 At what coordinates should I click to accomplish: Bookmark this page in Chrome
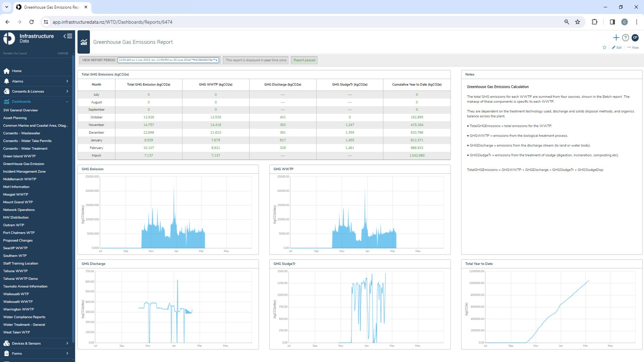tap(577, 22)
